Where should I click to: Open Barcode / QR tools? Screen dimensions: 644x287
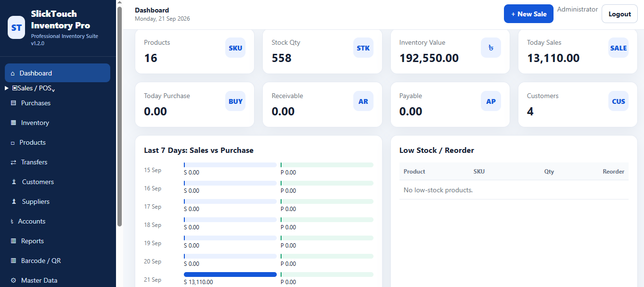(57, 261)
